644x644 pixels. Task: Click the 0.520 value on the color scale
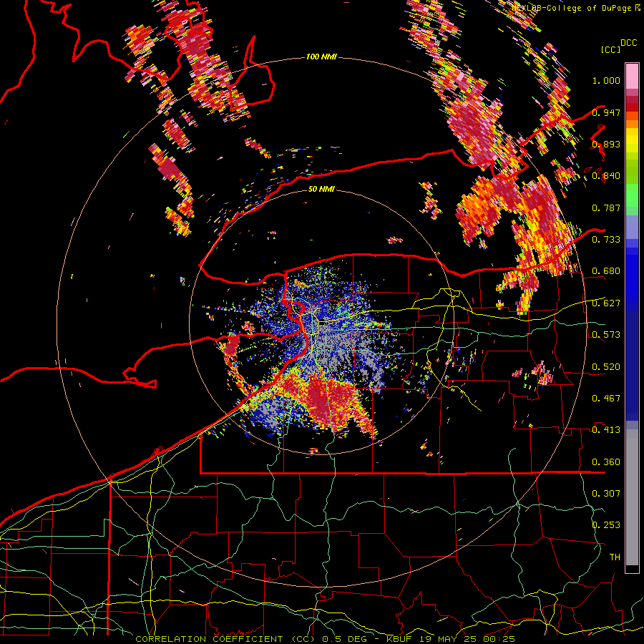point(606,367)
